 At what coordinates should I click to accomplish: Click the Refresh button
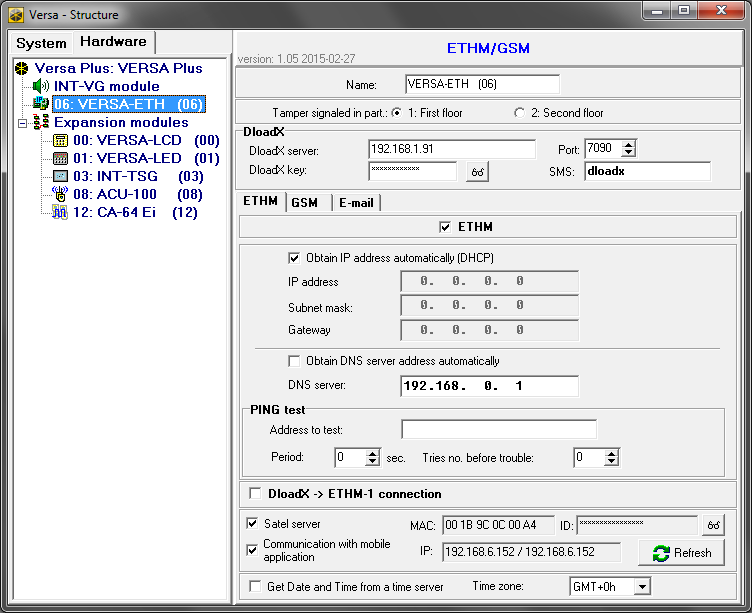tap(682, 553)
